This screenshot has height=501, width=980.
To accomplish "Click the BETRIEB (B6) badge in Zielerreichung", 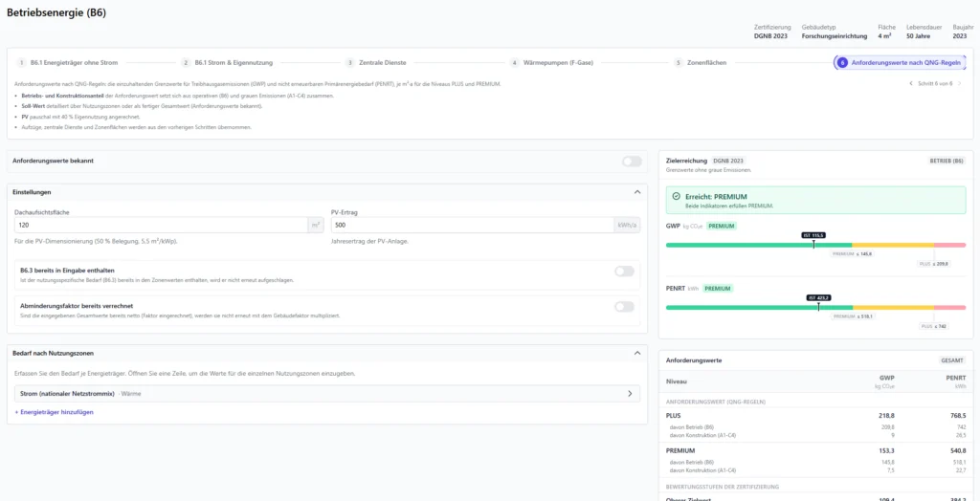I will point(947,161).
